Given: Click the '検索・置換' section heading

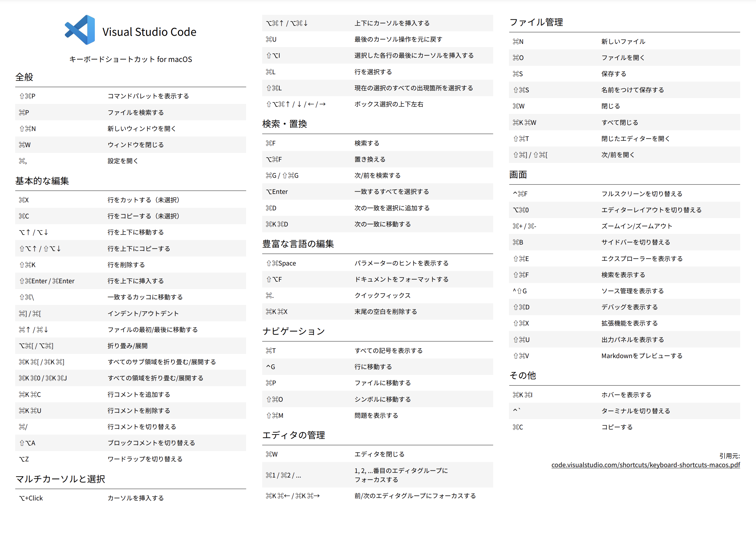Looking at the screenshot, I should click(284, 124).
